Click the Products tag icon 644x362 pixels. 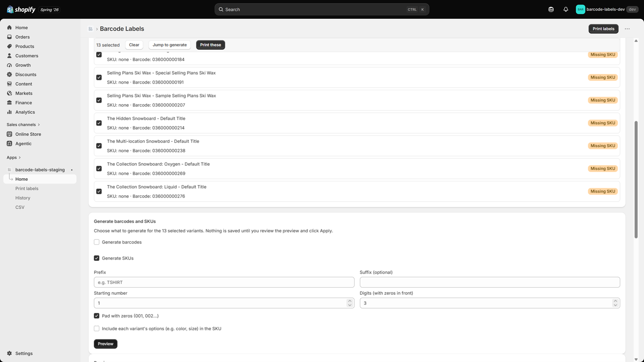click(x=9, y=46)
